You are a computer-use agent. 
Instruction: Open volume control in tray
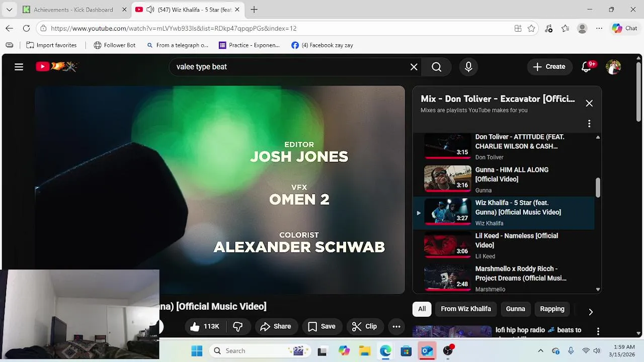coord(597,351)
